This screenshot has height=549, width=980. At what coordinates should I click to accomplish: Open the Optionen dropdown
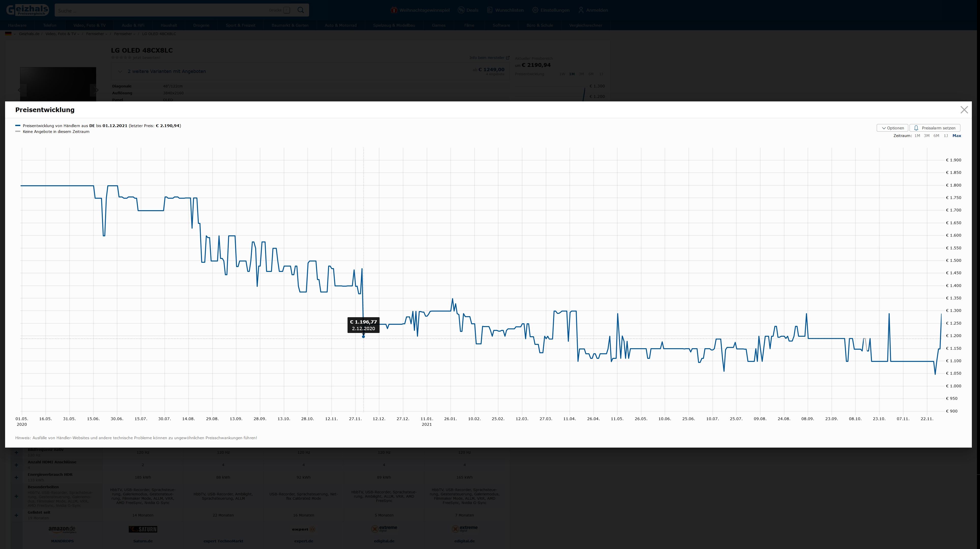pos(892,128)
